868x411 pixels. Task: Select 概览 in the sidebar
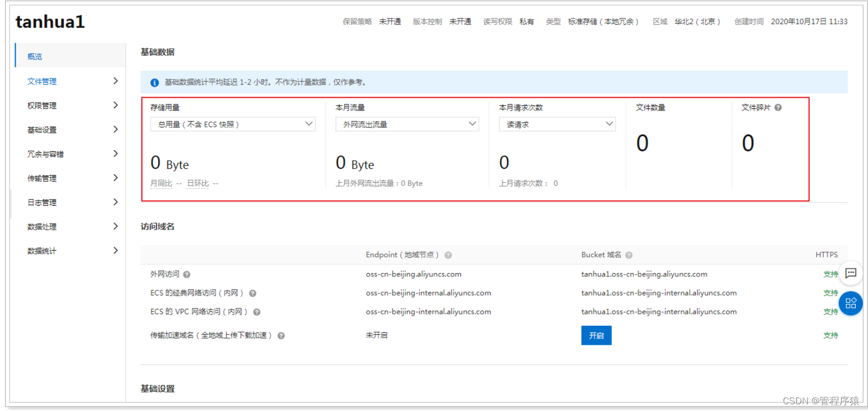pyautogui.click(x=70, y=57)
